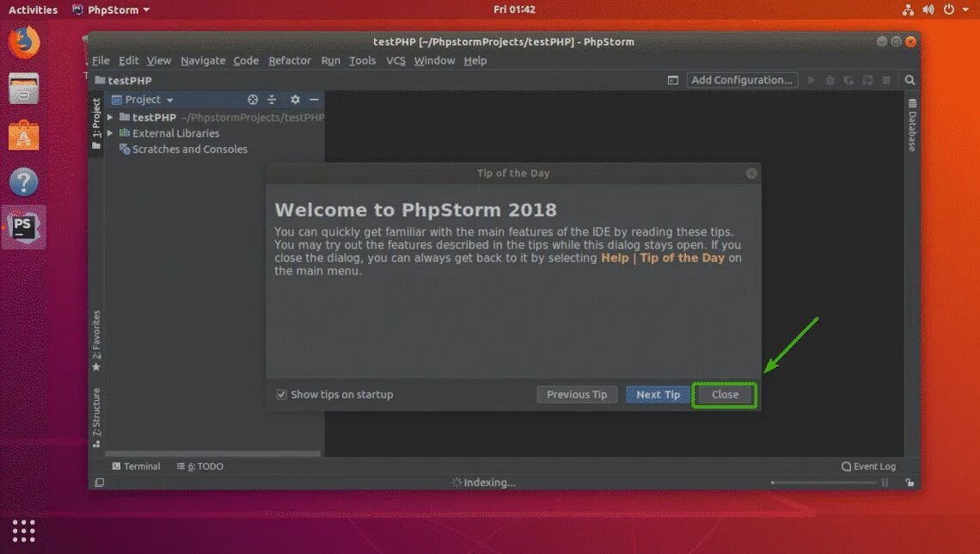Open the File menu
Viewport: 980px width, 554px height.
click(x=101, y=61)
